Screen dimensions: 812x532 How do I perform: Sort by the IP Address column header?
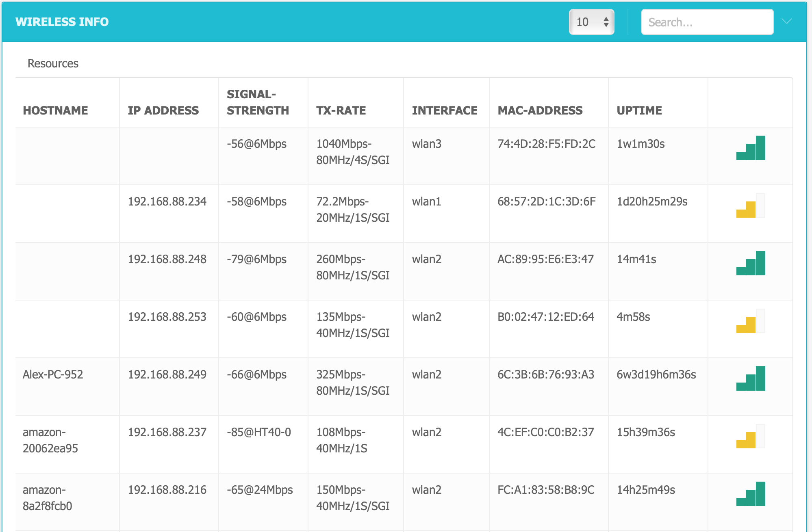[163, 110]
